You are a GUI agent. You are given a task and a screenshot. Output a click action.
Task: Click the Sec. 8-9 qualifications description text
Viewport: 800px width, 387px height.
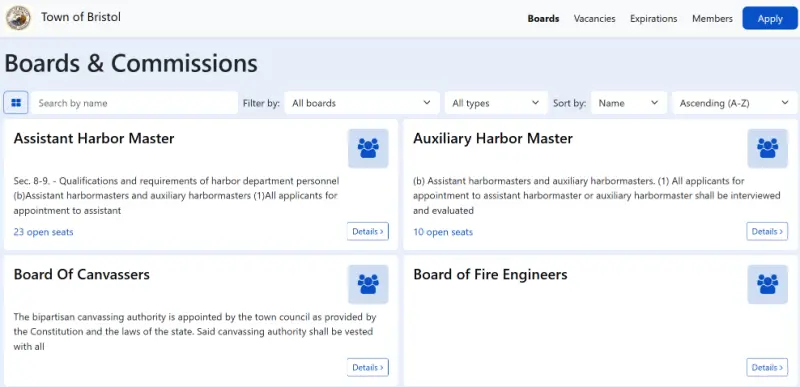pos(177,196)
